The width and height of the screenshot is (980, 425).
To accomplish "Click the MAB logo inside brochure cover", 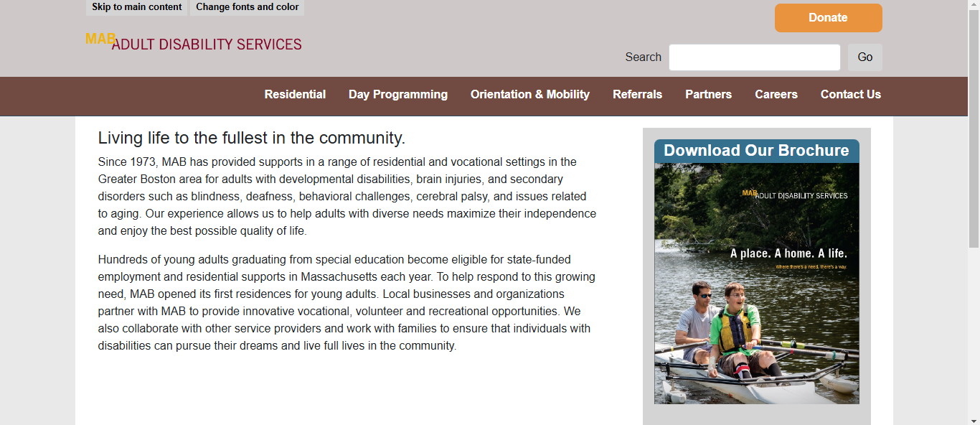I will pyautogui.click(x=795, y=195).
